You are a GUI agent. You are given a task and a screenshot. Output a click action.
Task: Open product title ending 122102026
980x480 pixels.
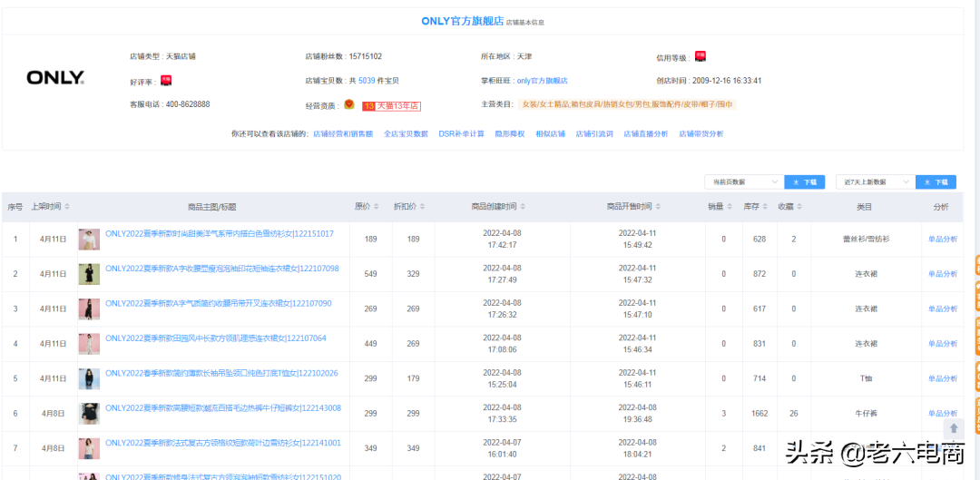pos(221,373)
